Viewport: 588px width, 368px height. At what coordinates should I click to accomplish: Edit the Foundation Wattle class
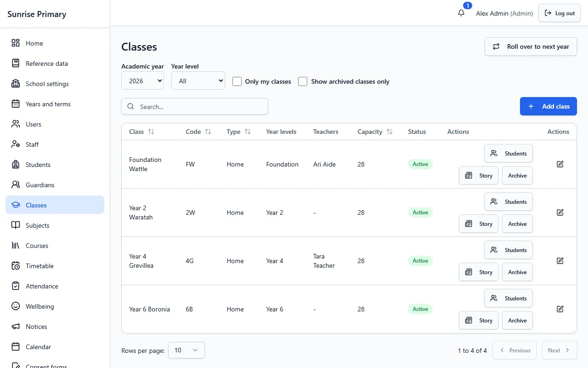(x=560, y=164)
